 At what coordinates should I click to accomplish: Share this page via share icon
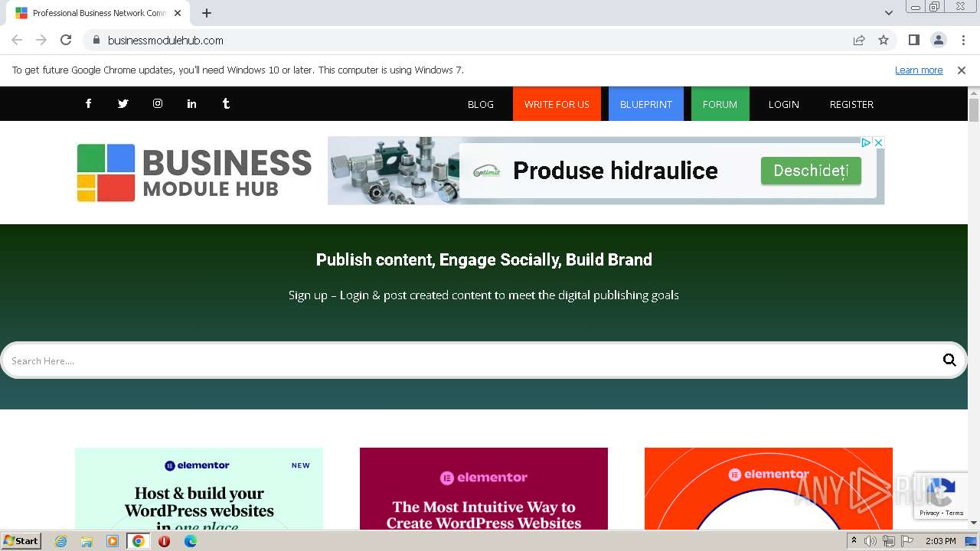pos(859,40)
